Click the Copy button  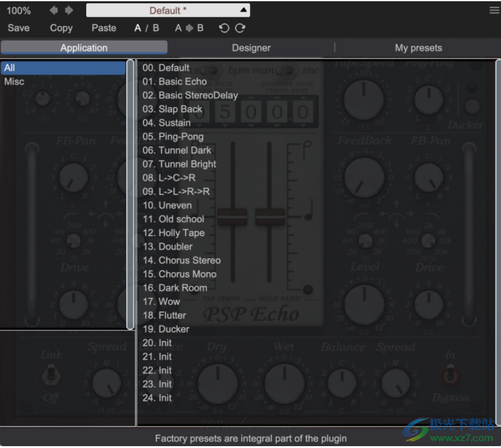61,28
